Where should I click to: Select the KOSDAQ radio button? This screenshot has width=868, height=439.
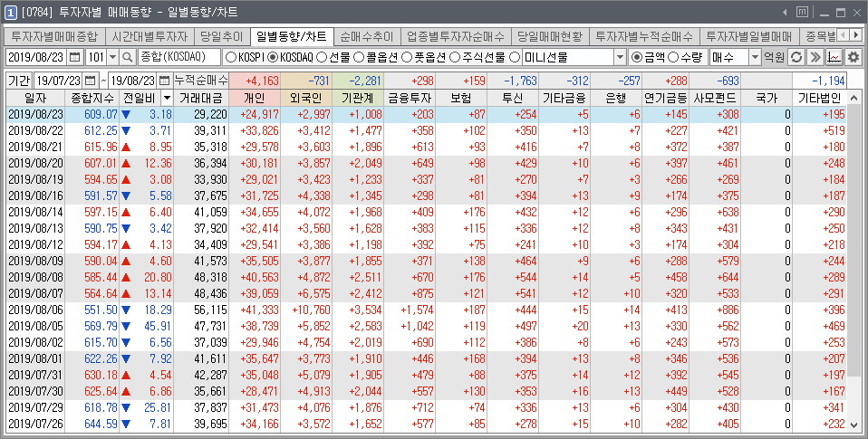click(x=273, y=57)
